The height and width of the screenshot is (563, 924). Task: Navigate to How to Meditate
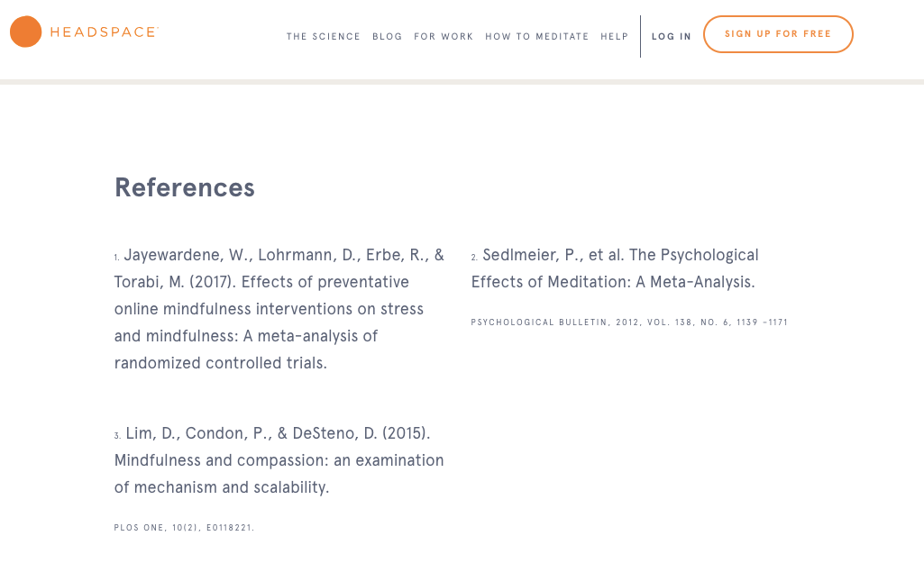point(536,37)
